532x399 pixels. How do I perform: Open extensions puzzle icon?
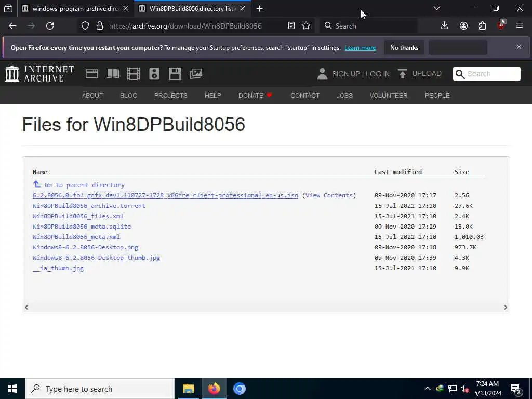tap(482, 26)
